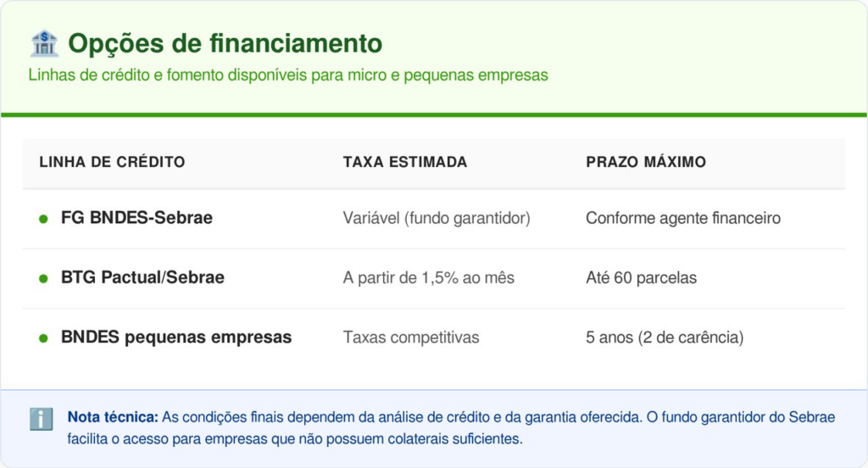Click the green bullet beside FG BNDES-Sebrae
Viewport: 868px width, 468px height.
click(x=43, y=219)
